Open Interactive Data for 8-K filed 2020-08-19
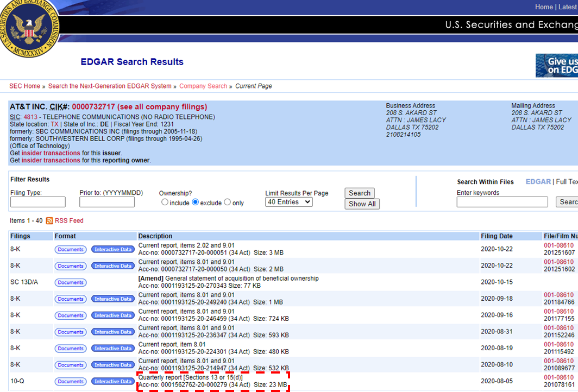578x392 pixels. [x=113, y=349]
